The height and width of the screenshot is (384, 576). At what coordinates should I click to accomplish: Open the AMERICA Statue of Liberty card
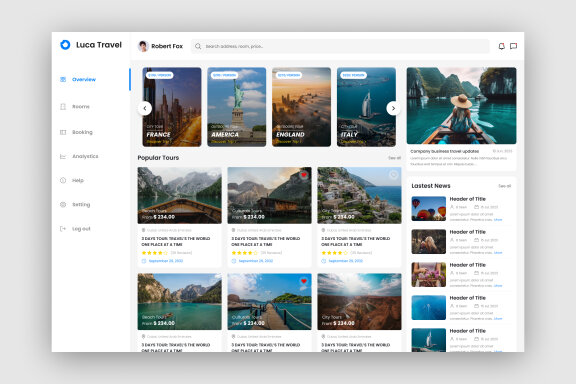tap(237, 107)
